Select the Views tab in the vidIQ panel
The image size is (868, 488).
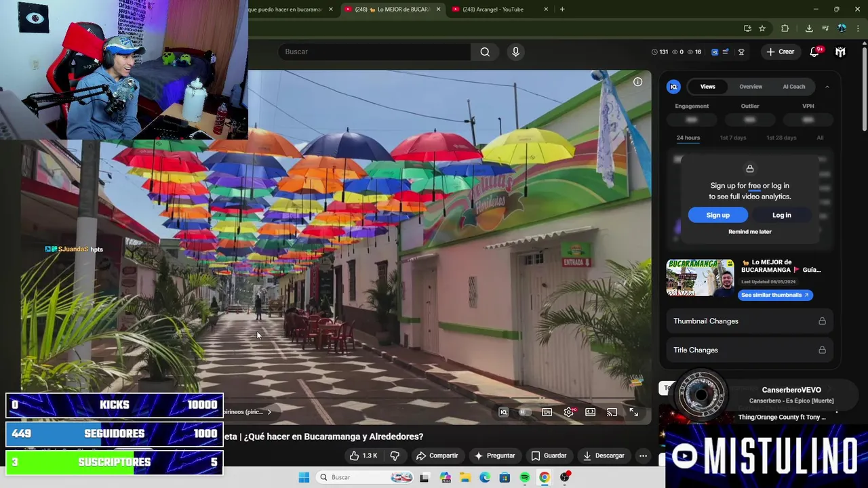click(x=707, y=87)
